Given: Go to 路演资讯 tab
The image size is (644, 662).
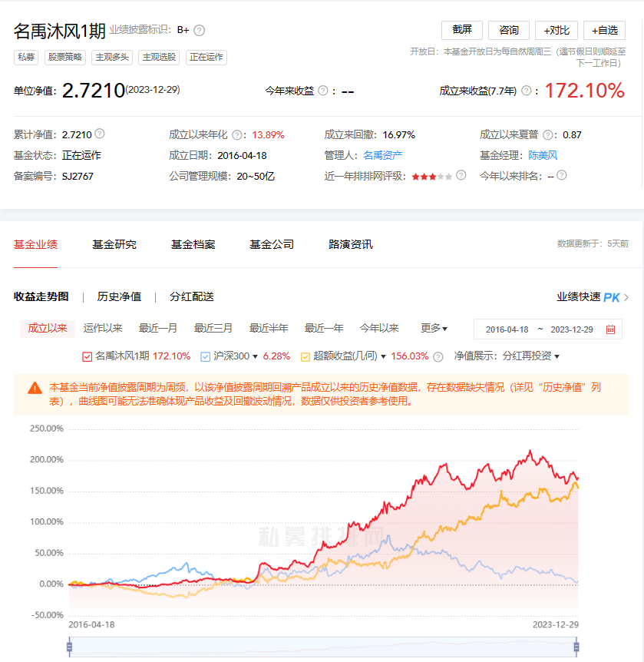Looking at the screenshot, I should [x=351, y=244].
